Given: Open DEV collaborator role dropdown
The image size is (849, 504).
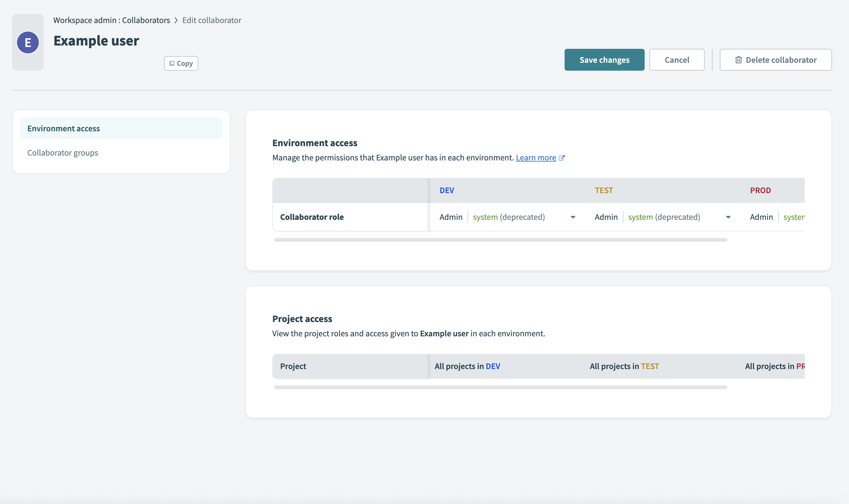Looking at the screenshot, I should tap(507, 217).
